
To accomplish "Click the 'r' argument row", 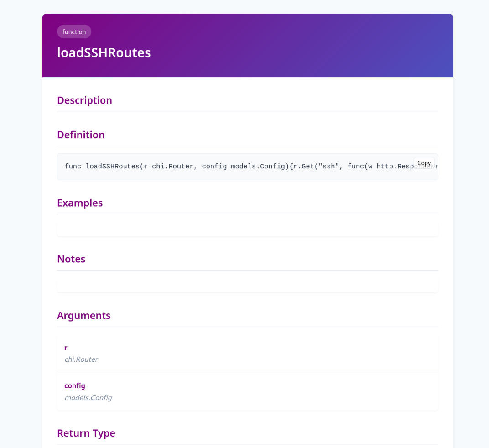I will pos(248,353).
